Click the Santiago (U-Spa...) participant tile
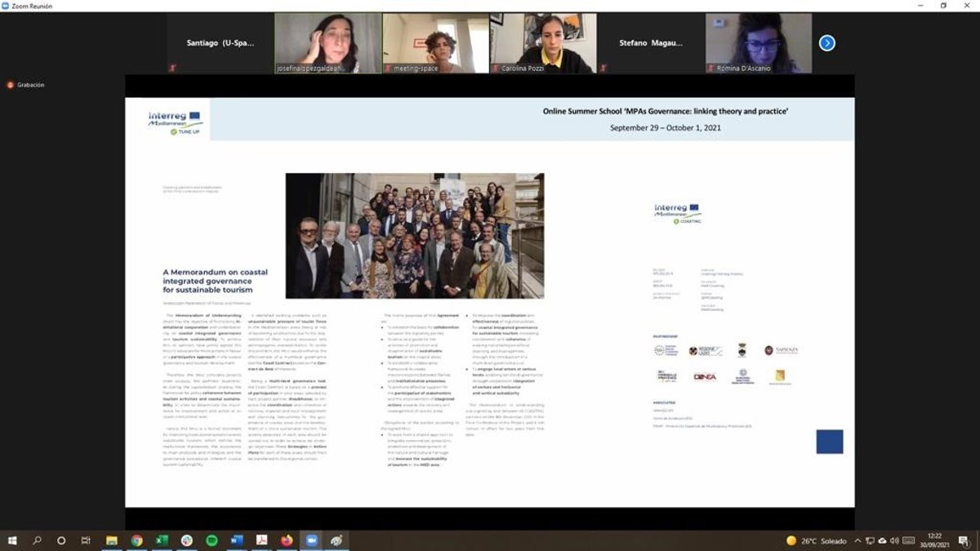This screenshot has width=980, height=551. (220, 43)
